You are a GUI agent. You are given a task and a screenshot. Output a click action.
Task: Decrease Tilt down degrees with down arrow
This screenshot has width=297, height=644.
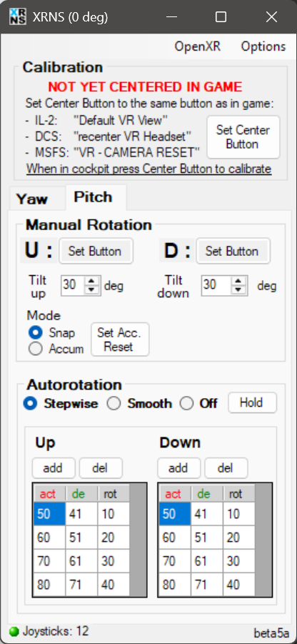[x=238, y=290]
